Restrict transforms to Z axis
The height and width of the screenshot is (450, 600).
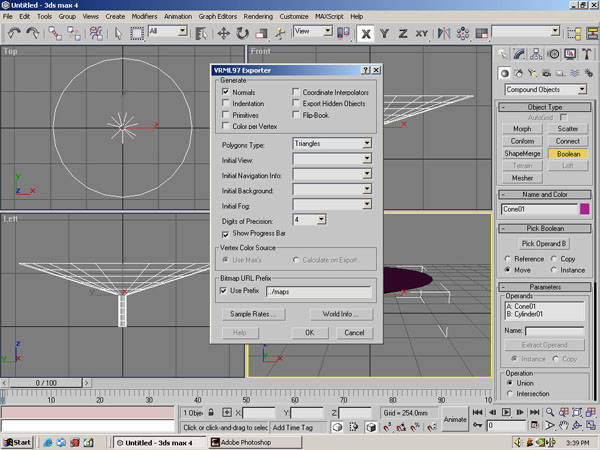pyautogui.click(x=403, y=34)
